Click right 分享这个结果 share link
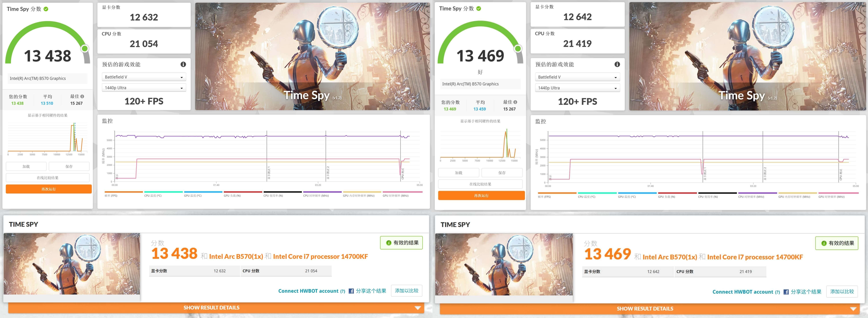The height and width of the screenshot is (318, 868). 806,292
